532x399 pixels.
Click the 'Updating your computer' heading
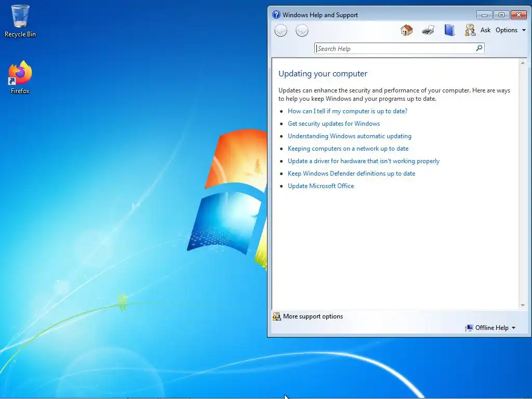click(323, 74)
